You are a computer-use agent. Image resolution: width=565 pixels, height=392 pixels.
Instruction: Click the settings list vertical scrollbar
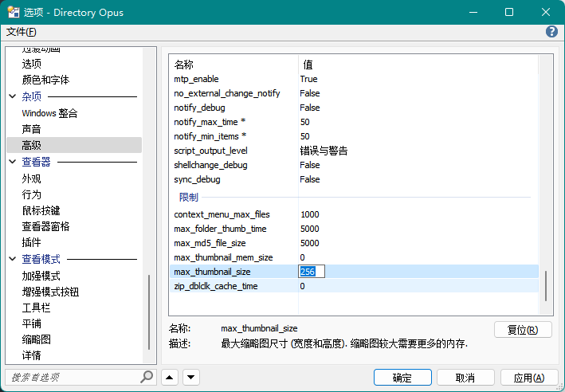[x=546, y=285]
